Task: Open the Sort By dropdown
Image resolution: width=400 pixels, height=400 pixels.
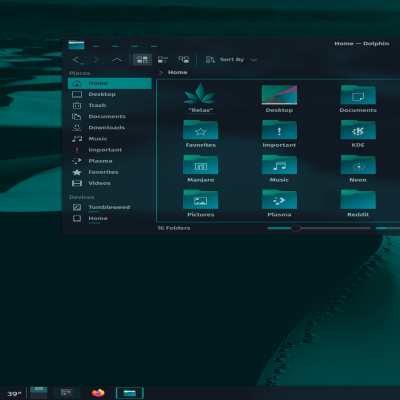Action: coord(231,60)
